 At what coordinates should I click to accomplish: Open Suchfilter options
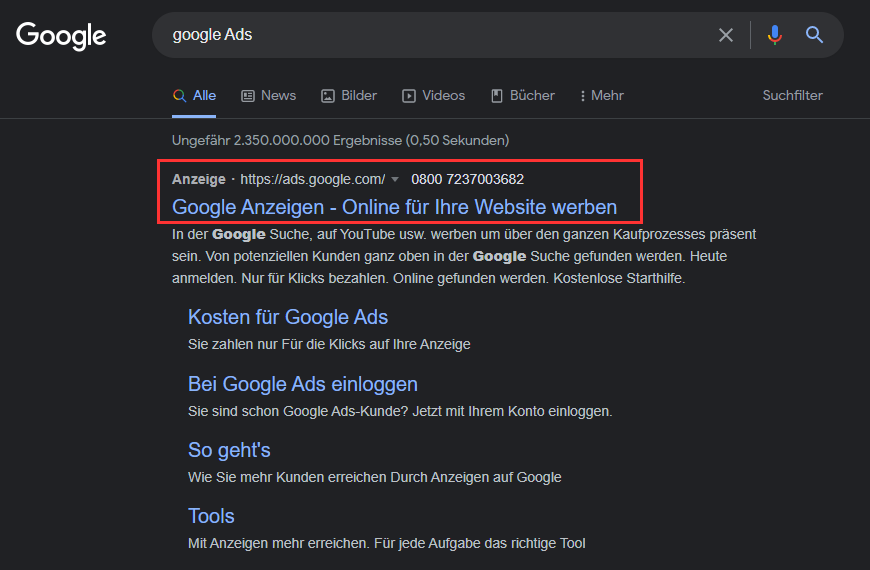click(792, 95)
